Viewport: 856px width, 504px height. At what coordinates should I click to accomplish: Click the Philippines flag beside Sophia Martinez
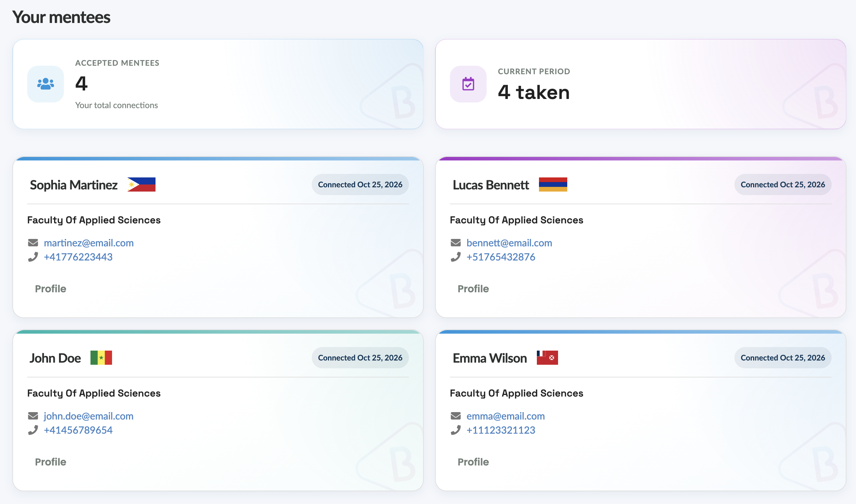click(x=141, y=184)
